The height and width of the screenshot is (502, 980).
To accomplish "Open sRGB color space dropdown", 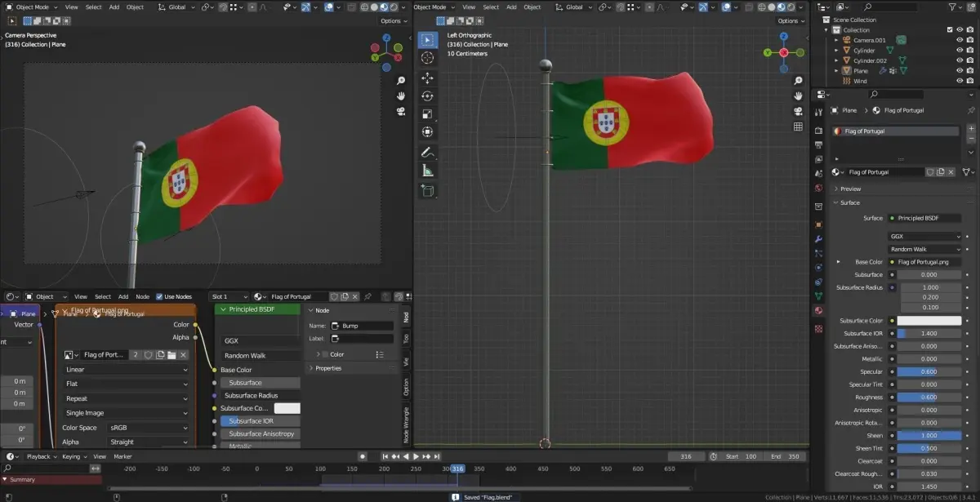I will click(149, 428).
